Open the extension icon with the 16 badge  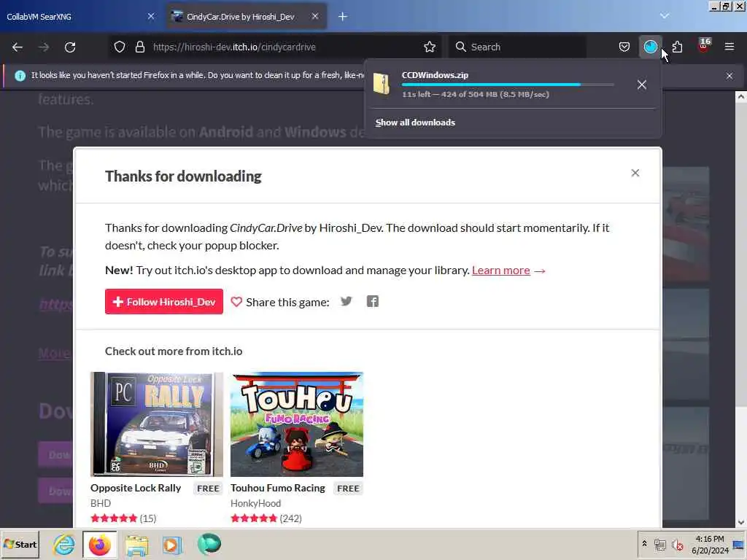pos(704,46)
